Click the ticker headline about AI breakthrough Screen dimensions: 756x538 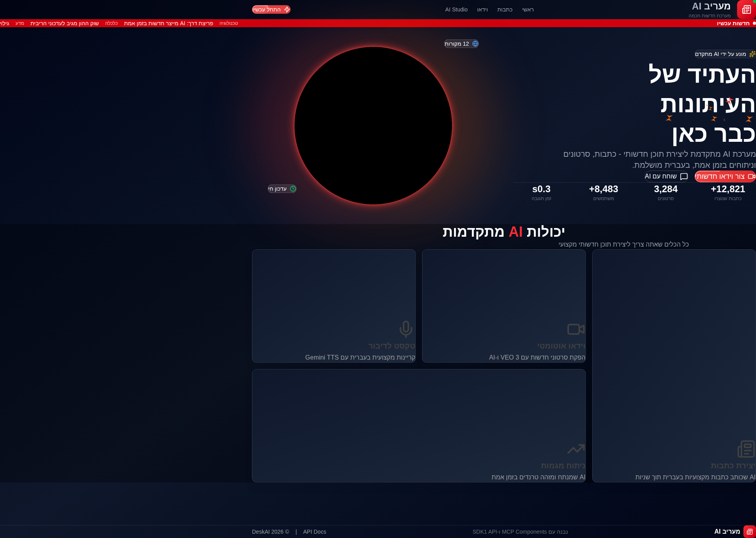[x=168, y=23]
